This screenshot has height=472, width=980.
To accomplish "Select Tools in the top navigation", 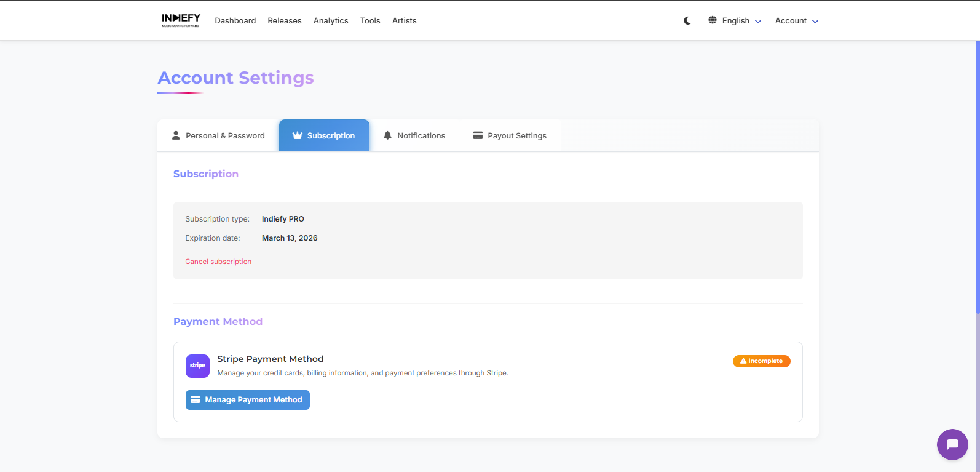I will pyautogui.click(x=370, y=21).
